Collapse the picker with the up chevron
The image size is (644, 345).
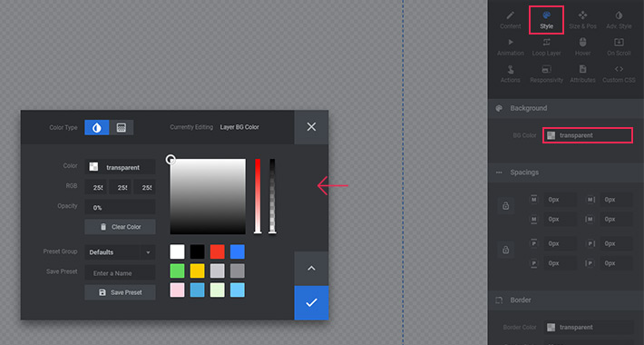point(311,269)
